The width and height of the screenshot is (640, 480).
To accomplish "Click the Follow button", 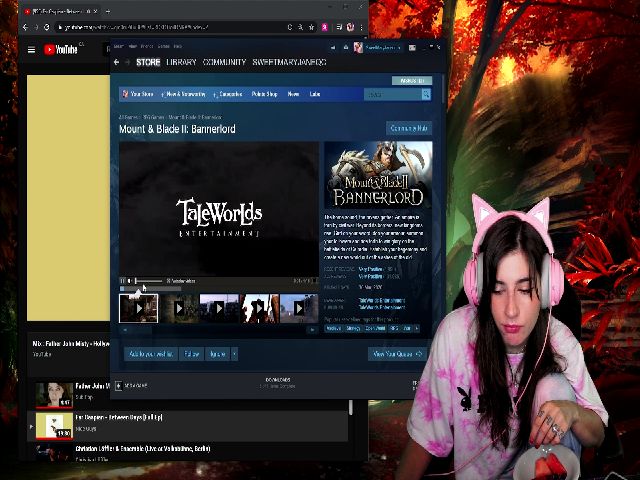I will coord(191,354).
